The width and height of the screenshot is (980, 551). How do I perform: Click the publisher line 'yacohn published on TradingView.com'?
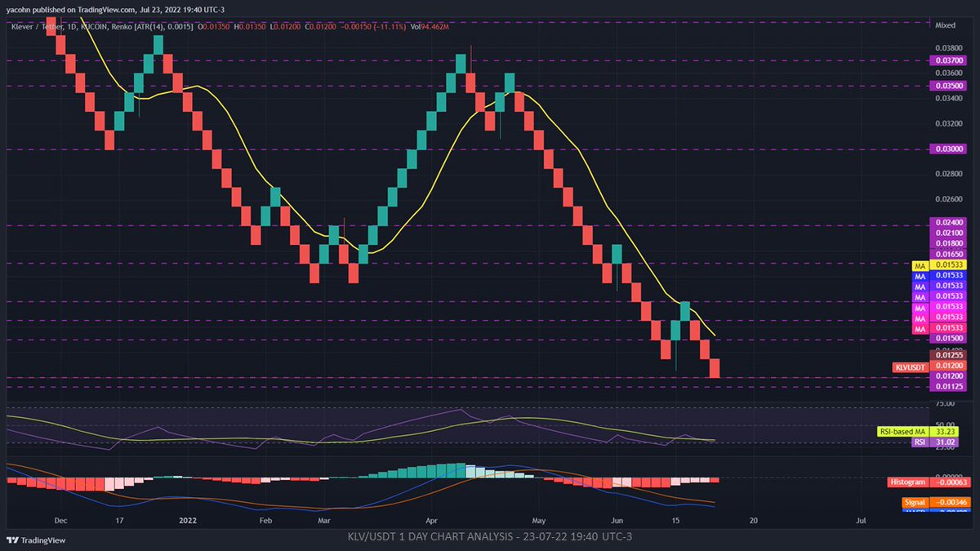(x=70, y=10)
